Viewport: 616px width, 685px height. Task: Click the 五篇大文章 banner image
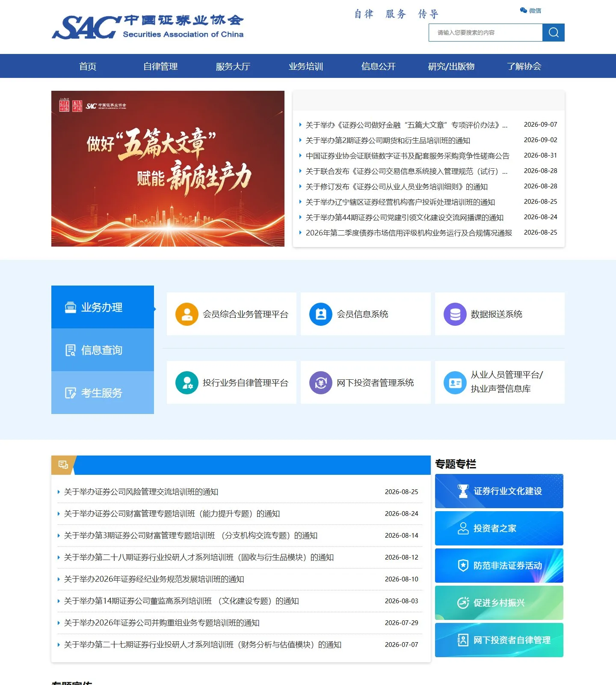168,169
